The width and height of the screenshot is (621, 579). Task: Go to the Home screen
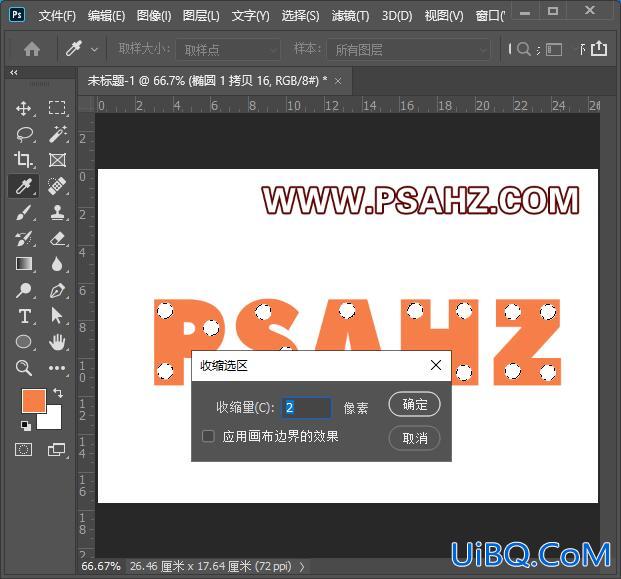[x=32, y=49]
